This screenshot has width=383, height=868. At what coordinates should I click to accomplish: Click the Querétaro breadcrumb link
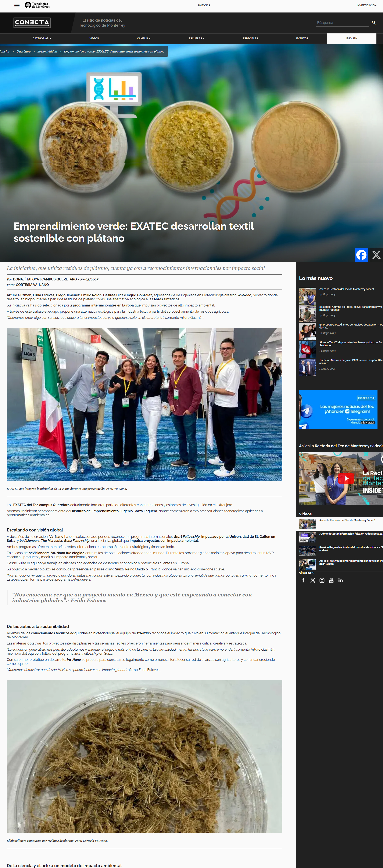tap(24, 52)
